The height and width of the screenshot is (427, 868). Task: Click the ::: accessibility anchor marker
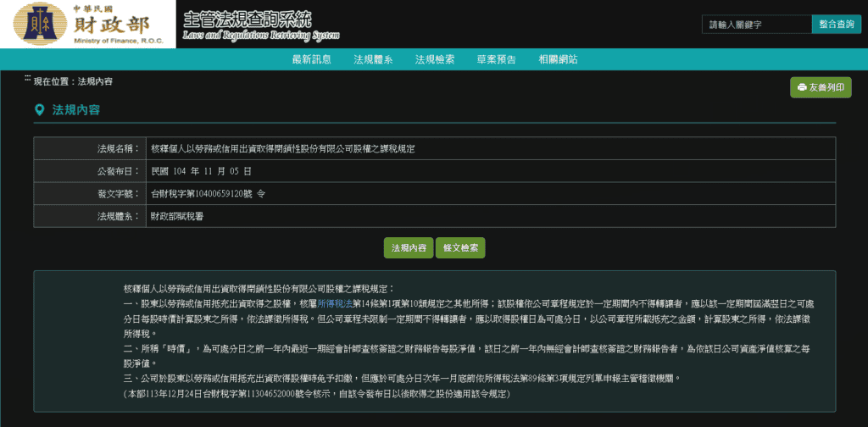click(28, 78)
